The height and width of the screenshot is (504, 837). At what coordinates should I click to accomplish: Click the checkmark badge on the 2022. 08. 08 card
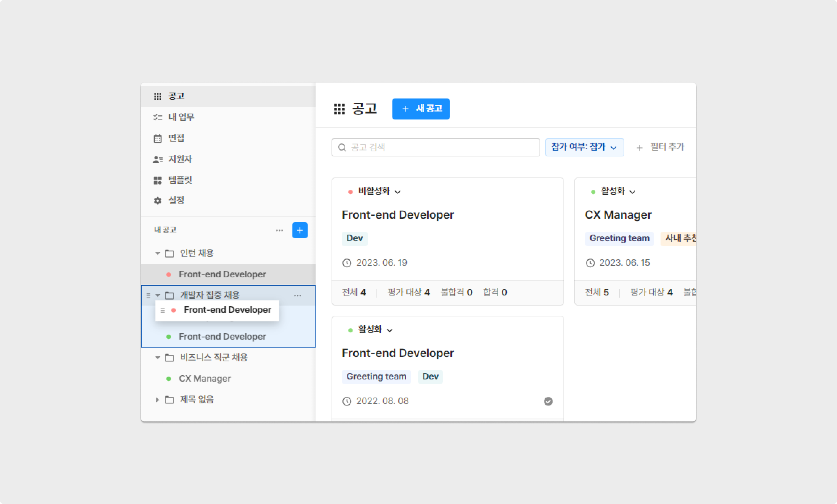(548, 401)
